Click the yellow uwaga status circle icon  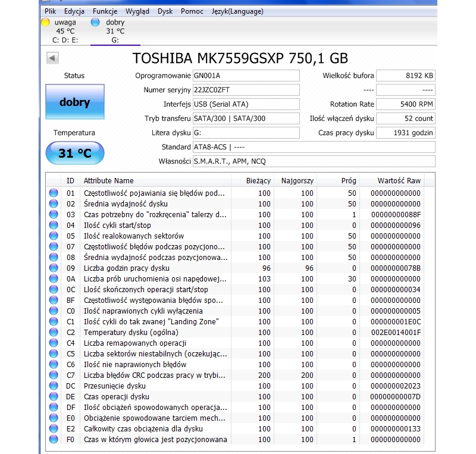click(46, 22)
